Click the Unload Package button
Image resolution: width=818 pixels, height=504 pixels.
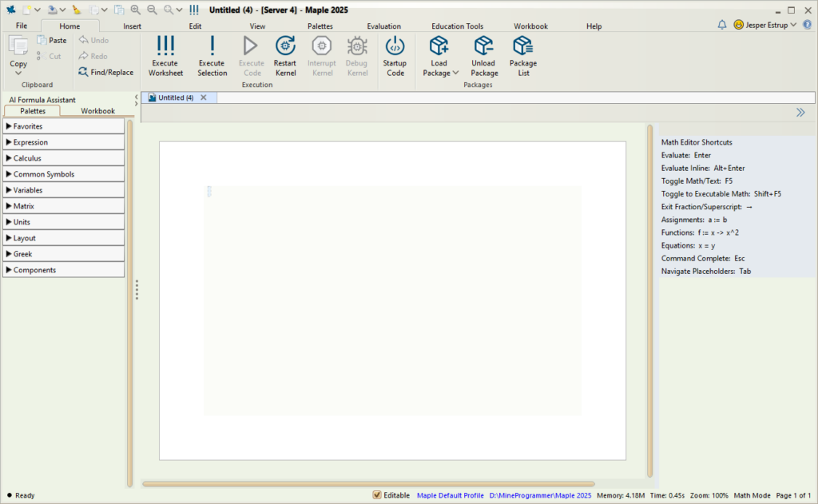483,57
